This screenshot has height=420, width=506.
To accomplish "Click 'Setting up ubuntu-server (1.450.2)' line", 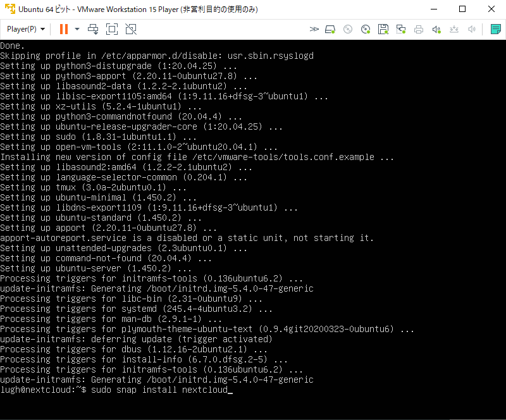I will click(96, 268).
